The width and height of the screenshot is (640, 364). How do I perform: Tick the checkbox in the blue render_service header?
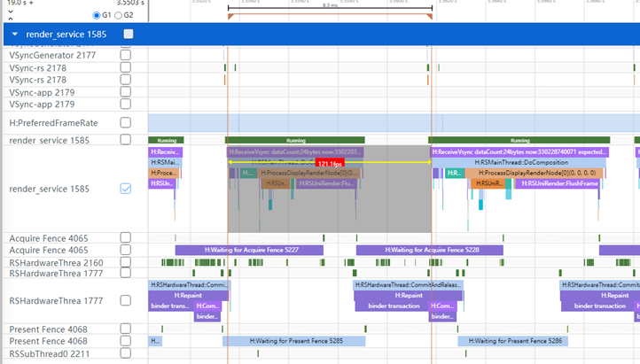(129, 34)
